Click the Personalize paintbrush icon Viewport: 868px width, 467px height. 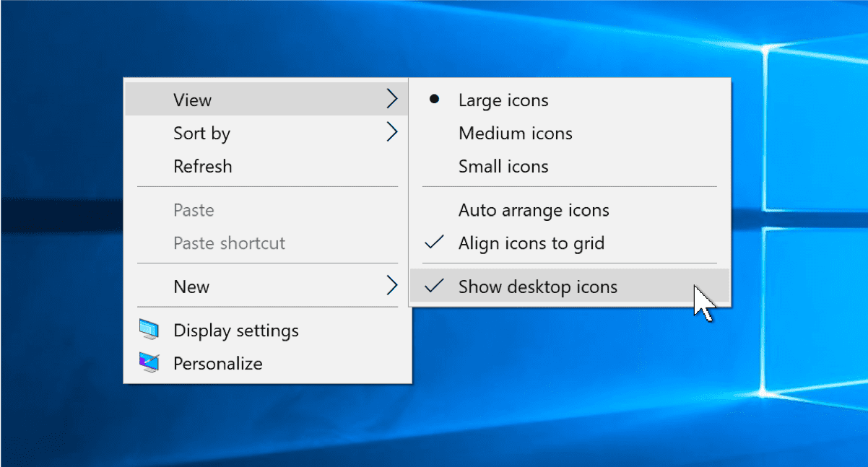149,363
